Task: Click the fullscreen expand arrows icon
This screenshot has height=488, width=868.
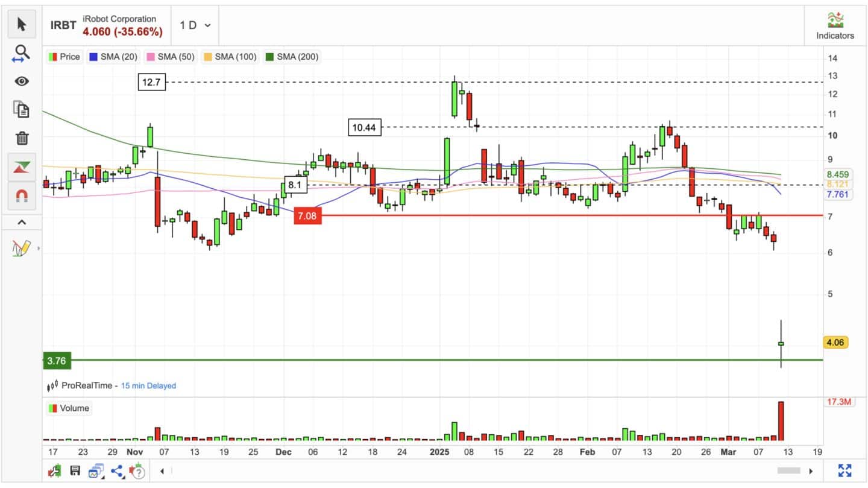Action: click(x=844, y=471)
